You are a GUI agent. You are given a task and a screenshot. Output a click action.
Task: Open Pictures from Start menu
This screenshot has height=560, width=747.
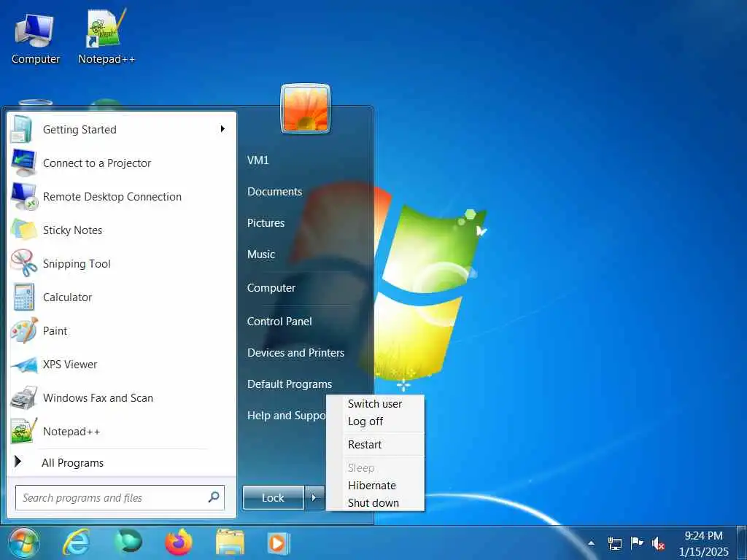click(x=266, y=223)
